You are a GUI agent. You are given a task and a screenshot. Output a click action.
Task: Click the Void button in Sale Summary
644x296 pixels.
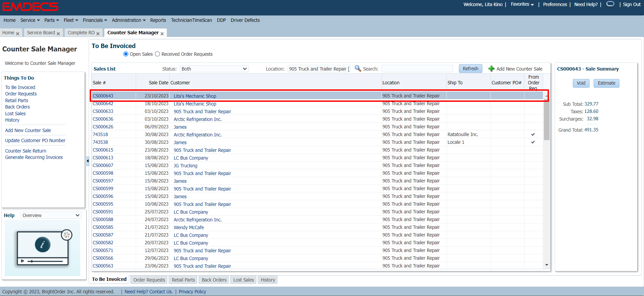click(581, 83)
